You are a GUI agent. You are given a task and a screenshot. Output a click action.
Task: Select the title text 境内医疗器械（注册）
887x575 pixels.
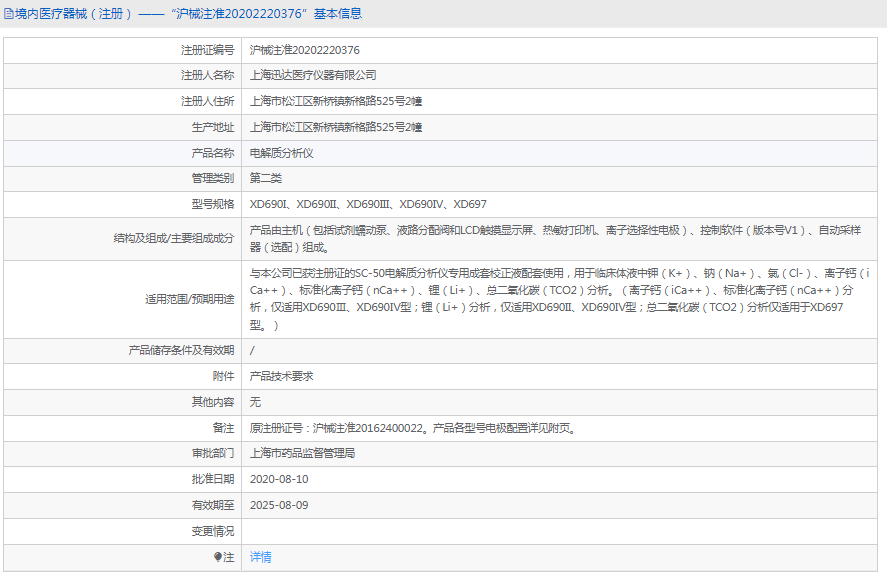74,14
